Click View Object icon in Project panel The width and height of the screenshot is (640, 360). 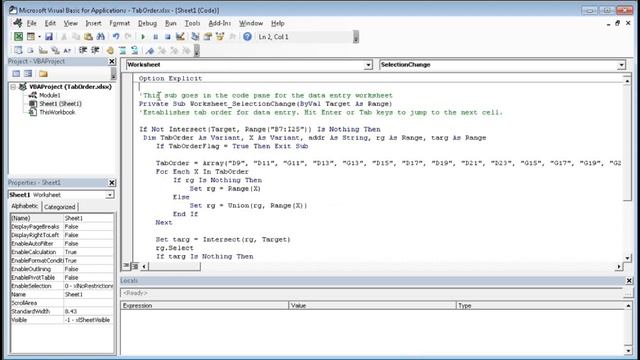[28, 74]
